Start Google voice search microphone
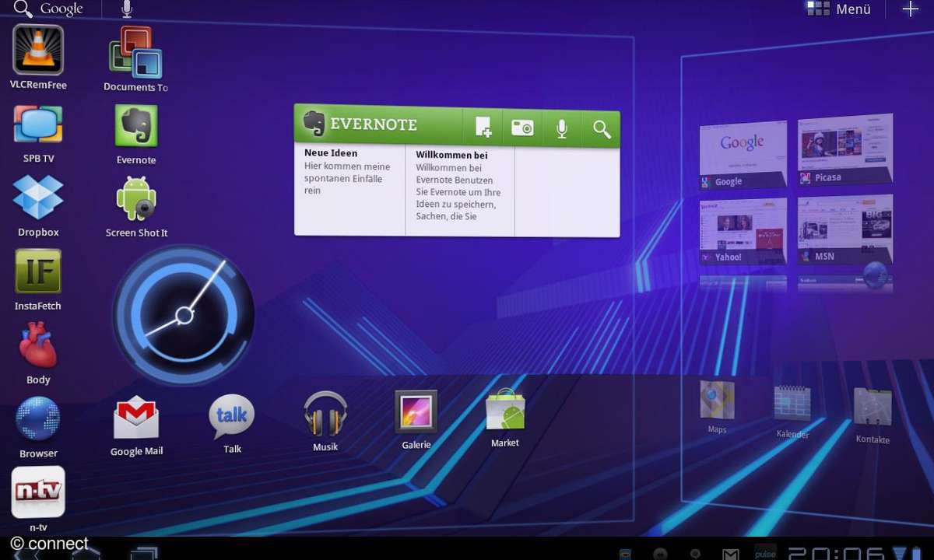Image resolution: width=934 pixels, height=560 pixels. coord(127,9)
